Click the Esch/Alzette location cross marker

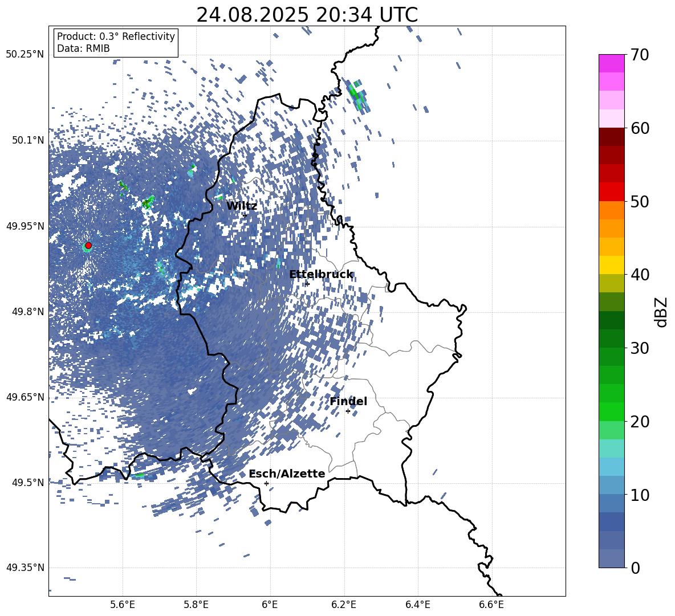pyautogui.click(x=266, y=483)
